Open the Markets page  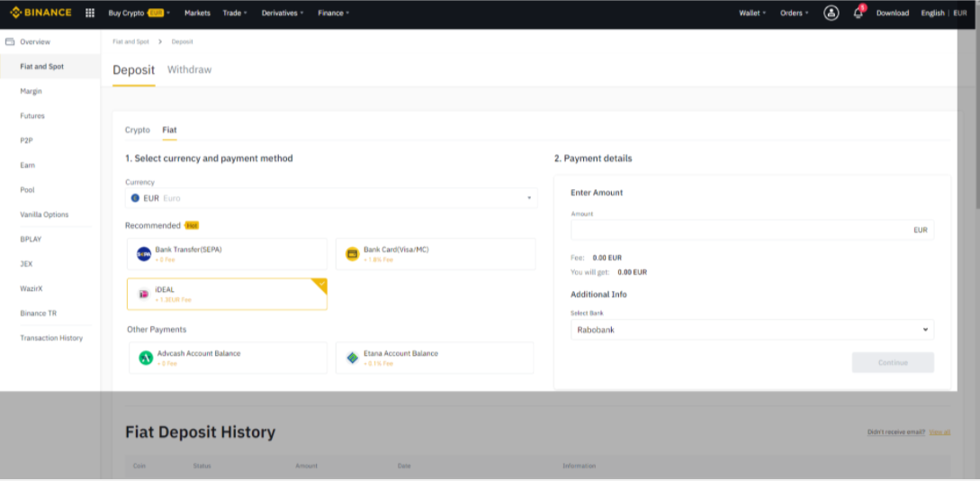tap(197, 13)
